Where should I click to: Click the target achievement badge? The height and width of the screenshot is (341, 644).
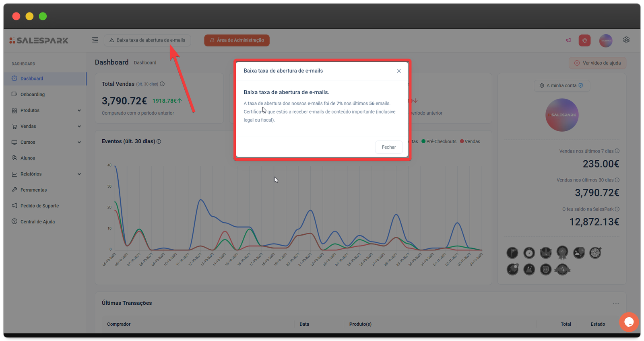point(595,252)
